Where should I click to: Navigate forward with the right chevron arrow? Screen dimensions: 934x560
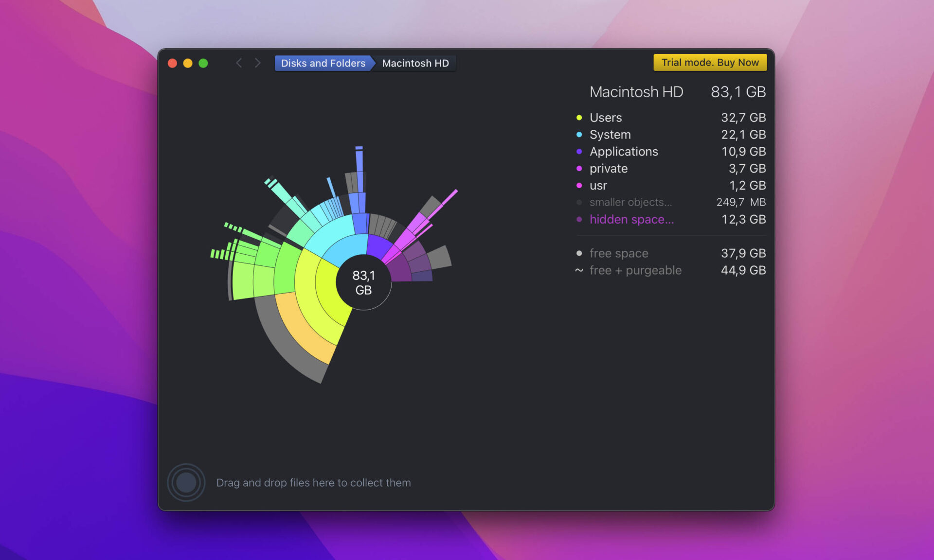[x=257, y=63]
